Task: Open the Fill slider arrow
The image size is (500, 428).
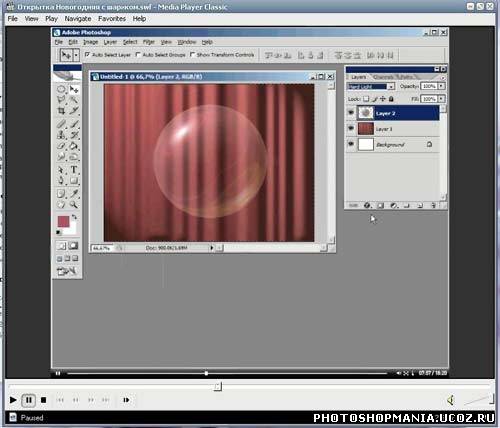Action: click(x=441, y=99)
